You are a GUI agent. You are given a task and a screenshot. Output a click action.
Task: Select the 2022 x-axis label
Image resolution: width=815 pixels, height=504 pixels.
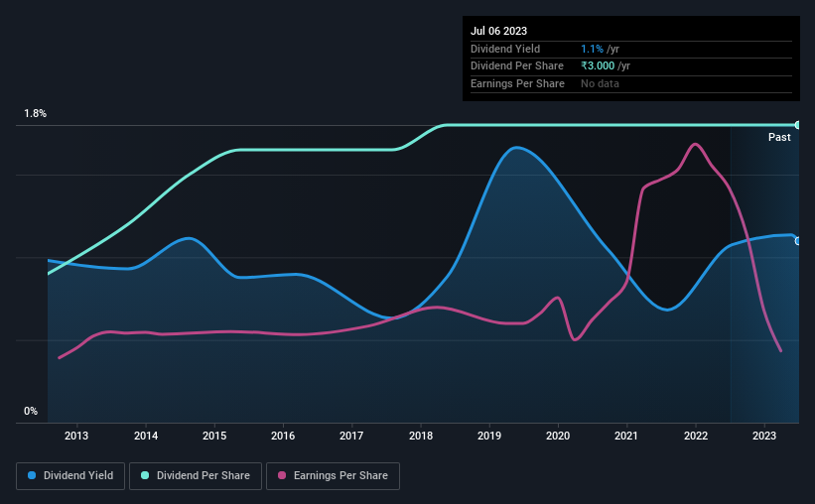[696, 436]
